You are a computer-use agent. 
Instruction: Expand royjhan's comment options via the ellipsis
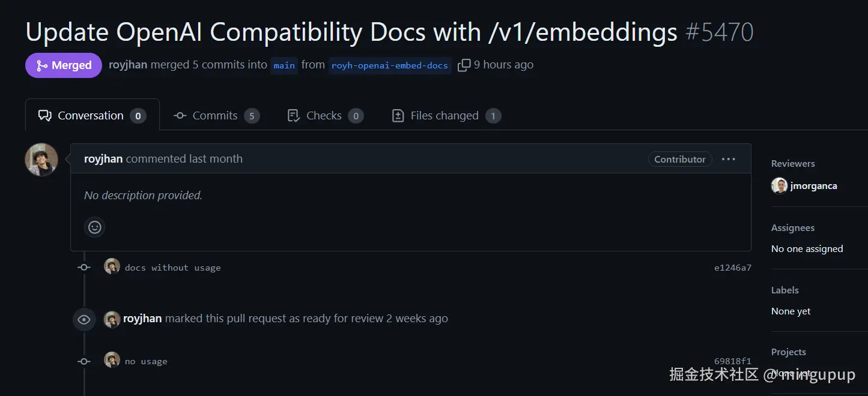coord(729,158)
